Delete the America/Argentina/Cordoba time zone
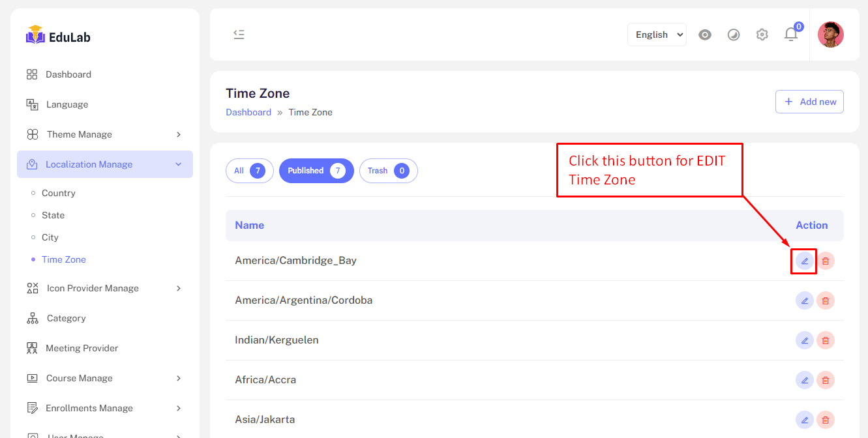 [x=826, y=300]
